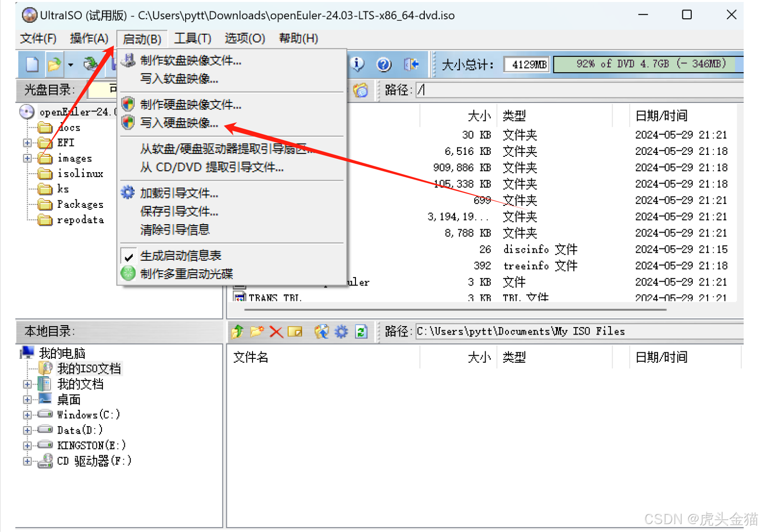The height and width of the screenshot is (532, 760).
Task: Open the 工具(T) menu
Action: (193, 38)
